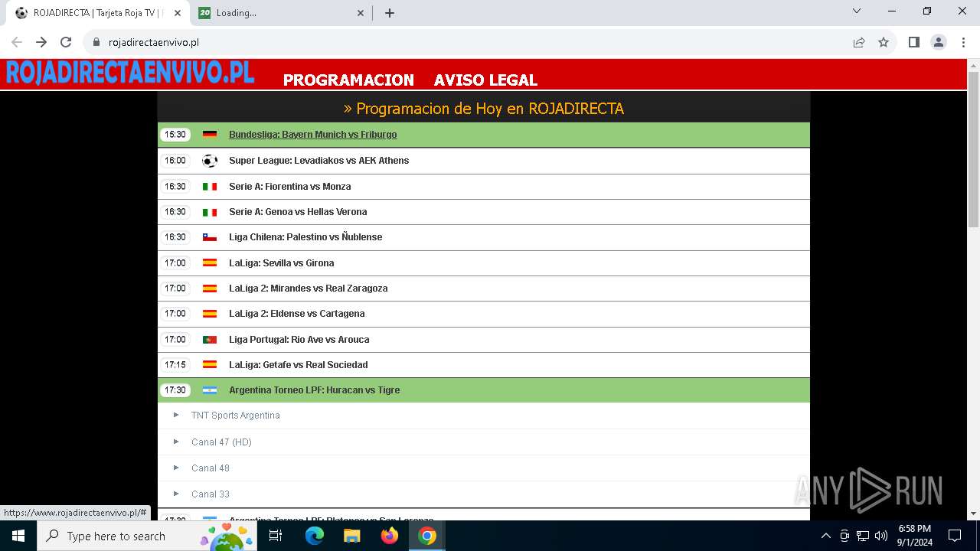Image resolution: width=980 pixels, height=551 pixels.
Task: Click Chilean flag beside Palestino match
Action: coord(210,237)
